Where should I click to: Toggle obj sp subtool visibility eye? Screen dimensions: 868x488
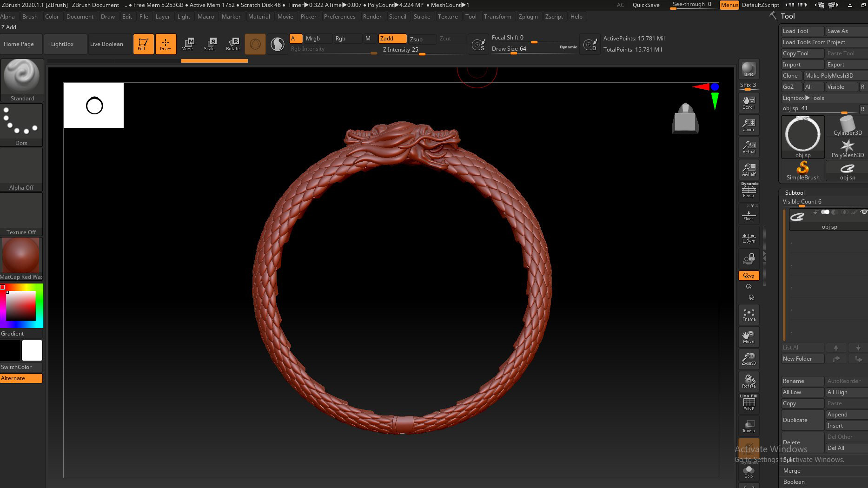(x=863, y=212)
